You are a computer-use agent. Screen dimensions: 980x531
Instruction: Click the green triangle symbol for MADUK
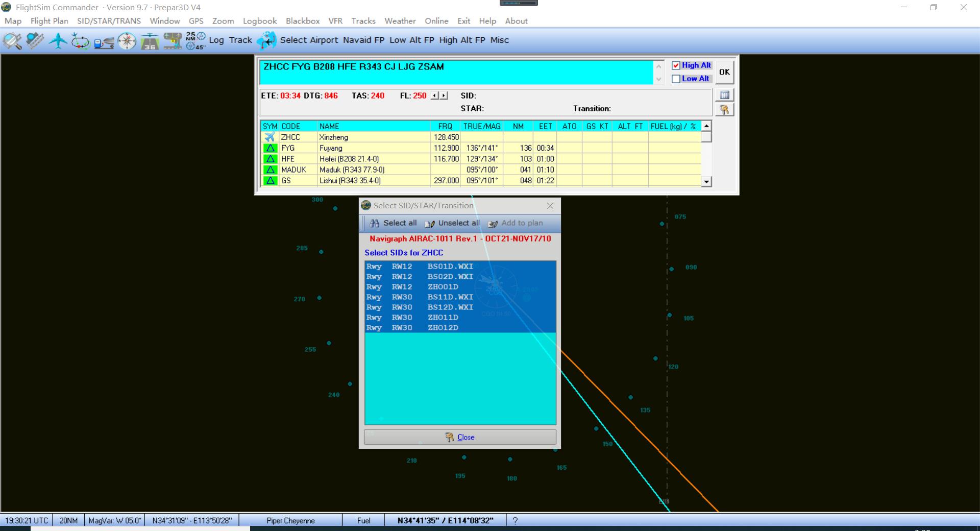click(270, 170)
